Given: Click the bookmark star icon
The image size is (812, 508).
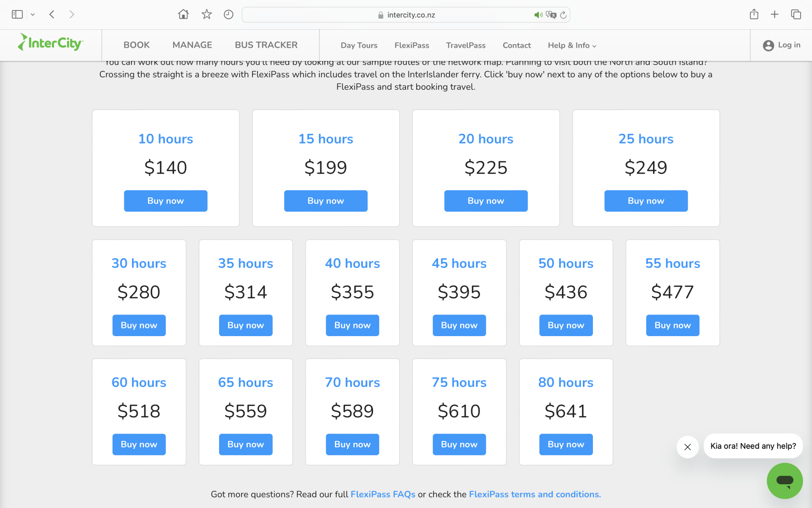Looking at the screenshot, I should (x=206, y=14).
